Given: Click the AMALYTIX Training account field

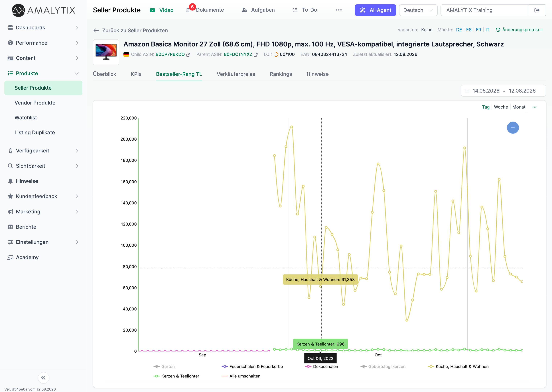Looking at the screenshot, I should coord(484,10).
